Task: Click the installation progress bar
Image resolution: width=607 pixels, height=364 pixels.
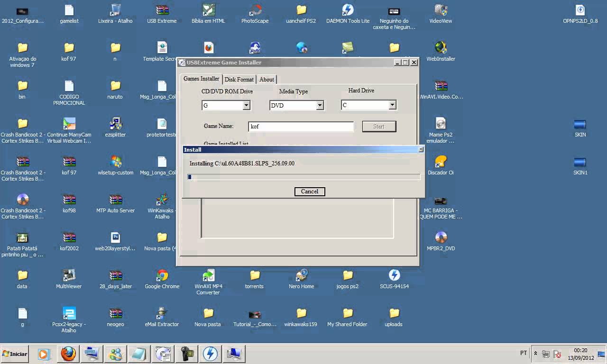Action: (x=303, y=177)
